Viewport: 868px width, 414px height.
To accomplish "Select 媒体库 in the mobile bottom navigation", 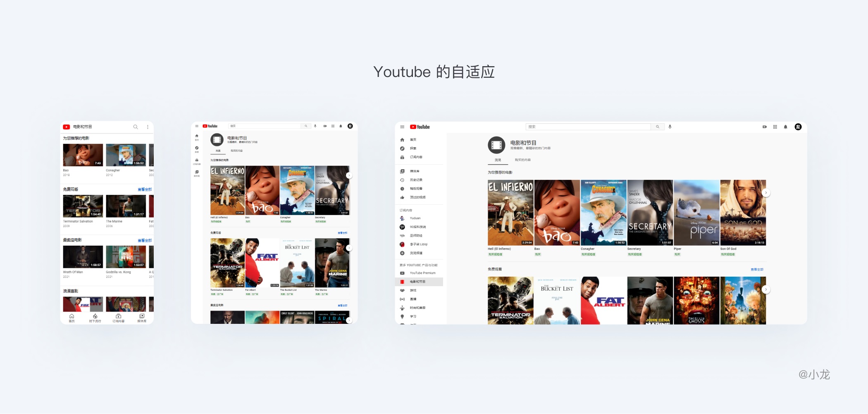I will click(x=142, y=318).
